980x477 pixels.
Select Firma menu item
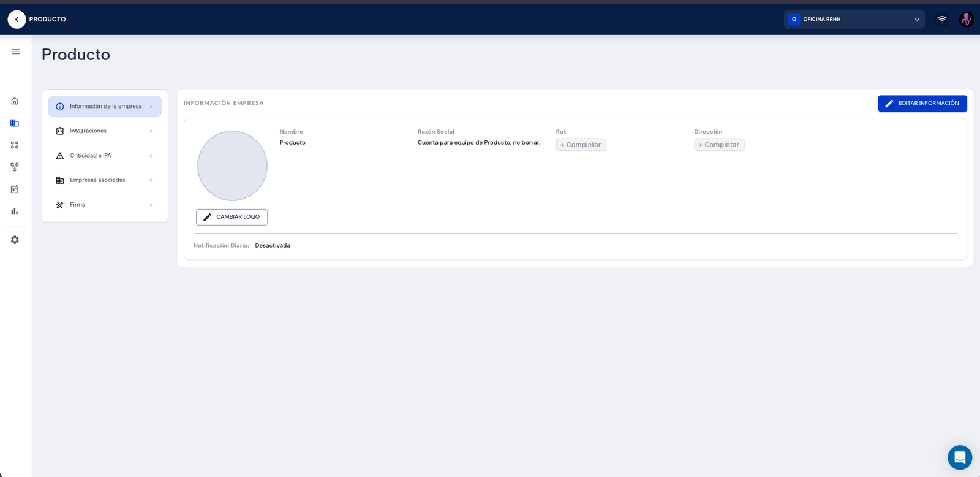(x=105, y=205)
